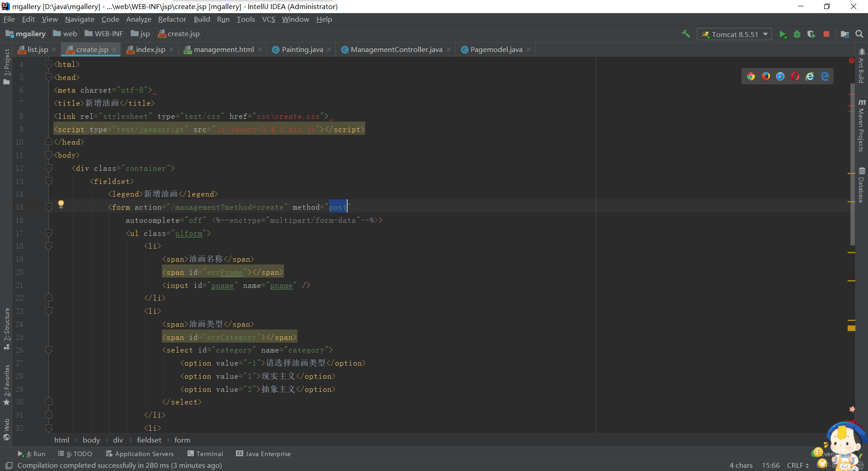The image size is (868, 471).
Task: Open the Maven Projects side panel
Action: (x=862, y=126)
